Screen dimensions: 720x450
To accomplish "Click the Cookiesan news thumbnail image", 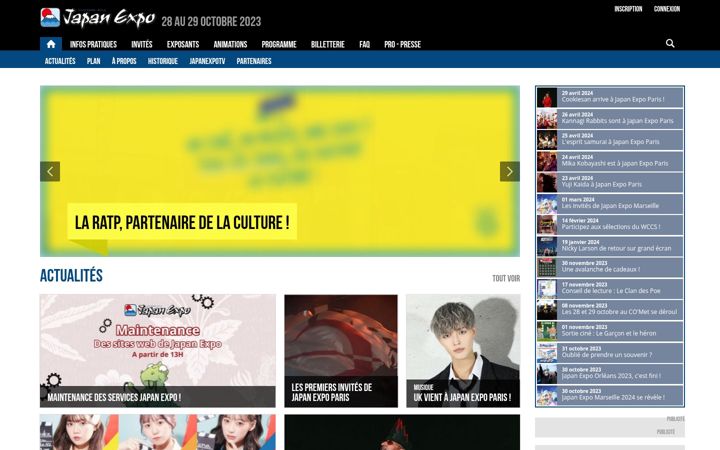I will coord(547,98).
